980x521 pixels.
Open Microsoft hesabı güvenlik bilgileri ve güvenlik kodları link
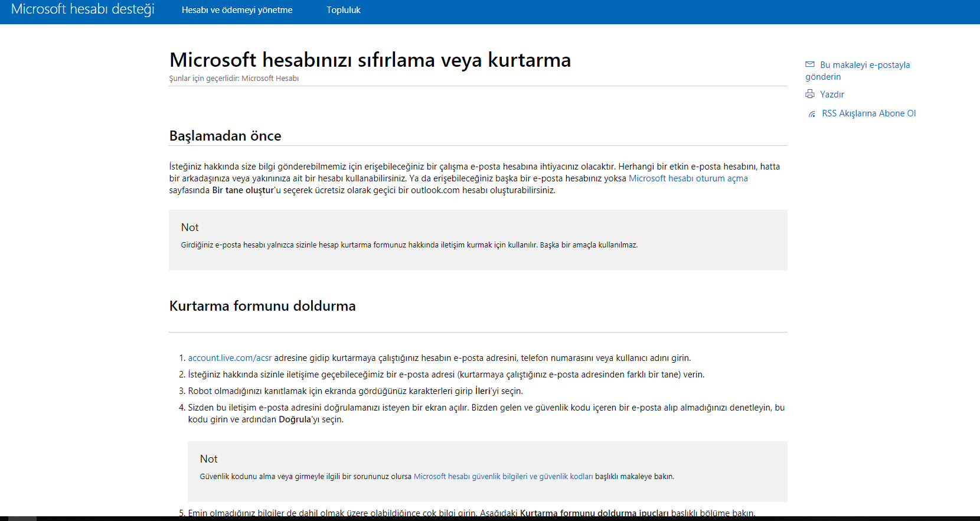pyautogui.click(x=503, y=477)
